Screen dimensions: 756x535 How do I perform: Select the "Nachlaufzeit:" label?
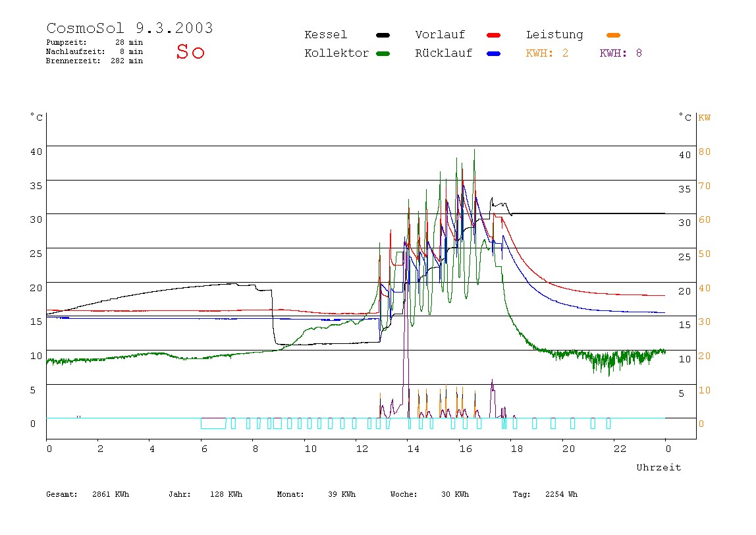(x=76, y=51)
